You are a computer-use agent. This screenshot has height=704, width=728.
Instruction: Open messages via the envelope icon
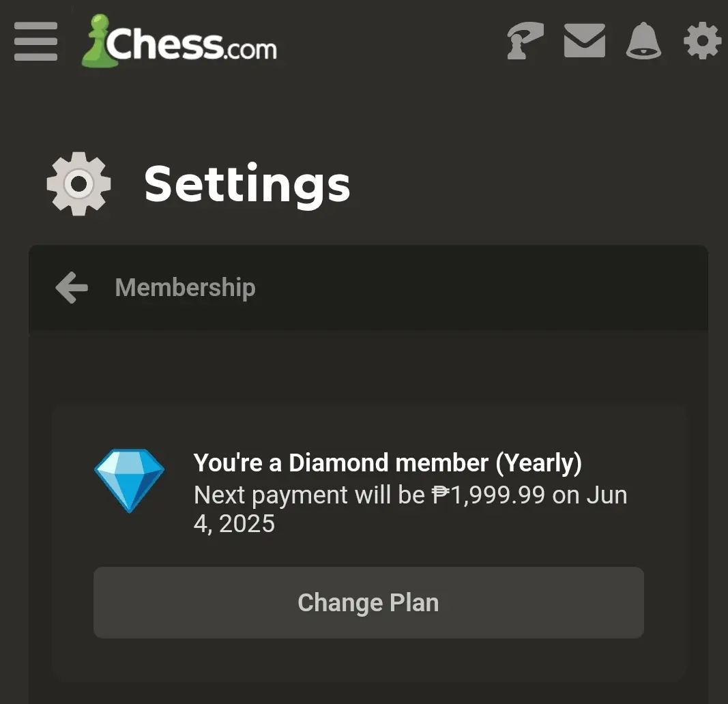click(x=584, y=41)
